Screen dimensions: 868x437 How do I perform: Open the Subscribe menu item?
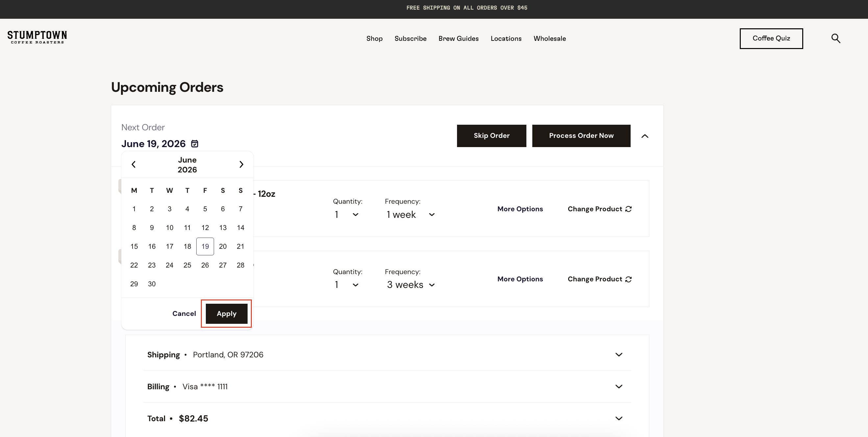point(410,39)
